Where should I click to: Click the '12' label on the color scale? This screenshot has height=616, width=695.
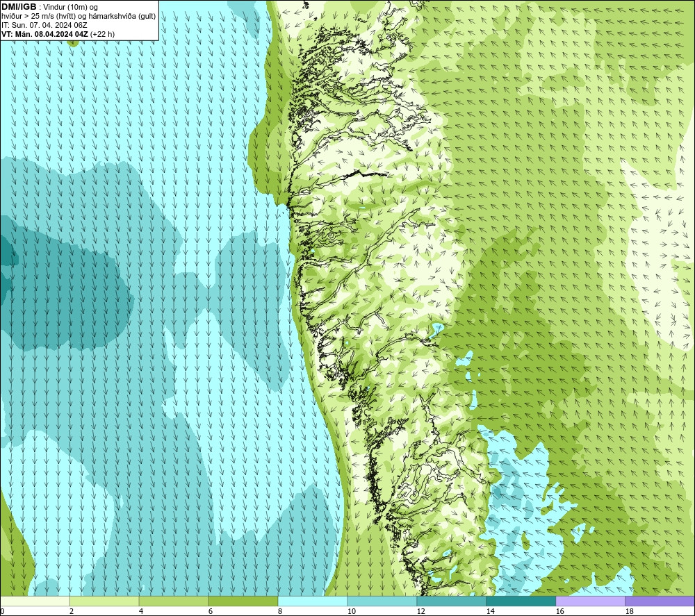pos(420,611)
